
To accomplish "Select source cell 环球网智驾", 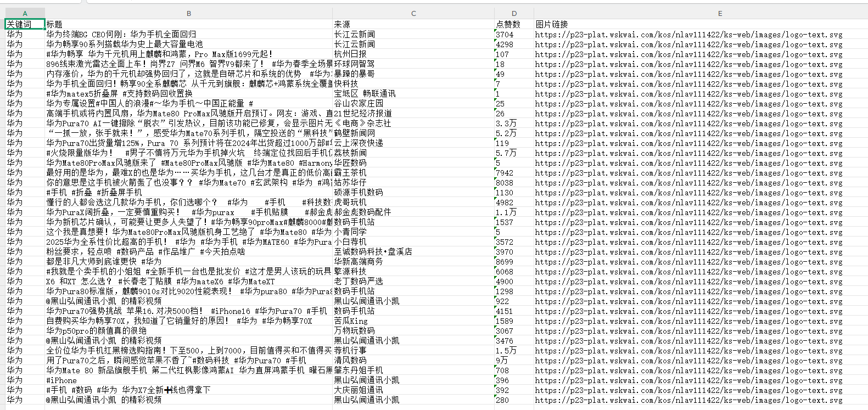I will 413,64.
